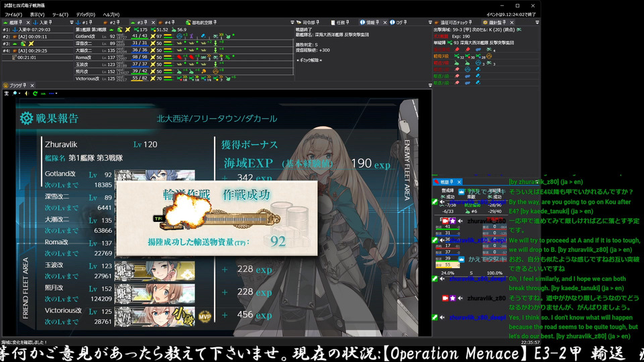Click the yellow sparkle icon in #3 row
Screen dimensions: 644x362
[x=32, y=44]
